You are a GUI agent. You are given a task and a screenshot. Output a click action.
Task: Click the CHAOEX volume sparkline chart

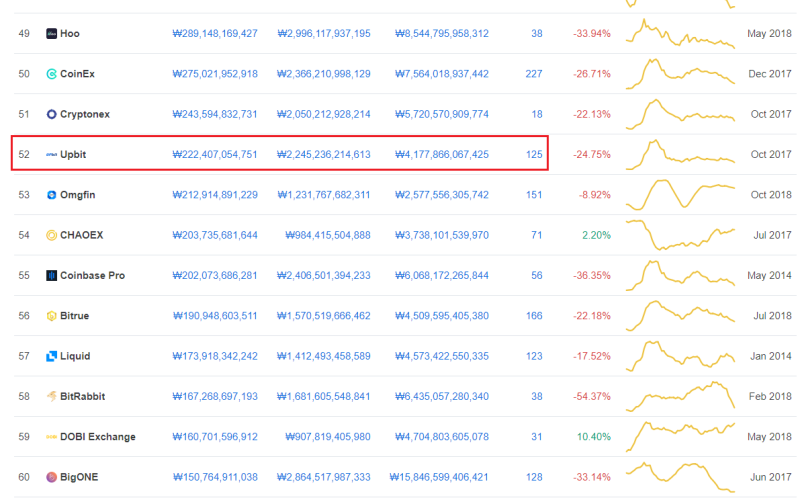(680, 235)
